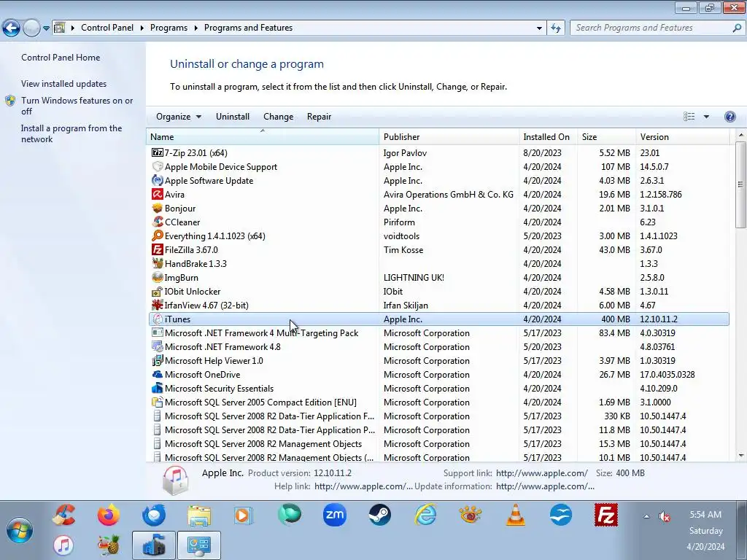Select the Microsoft OneDrive icon
The height and width of the screenshot is (560, 747).
(x=158, y=374)
